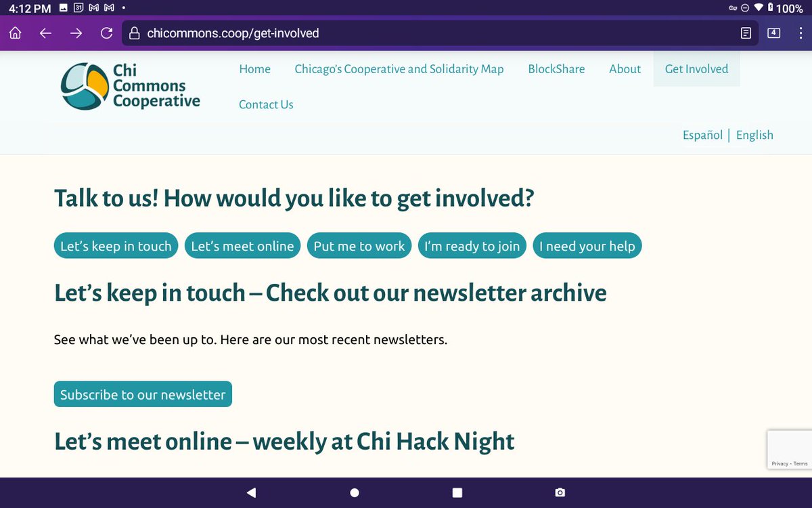Tap the first Gmail notification icon

[94, 8]
